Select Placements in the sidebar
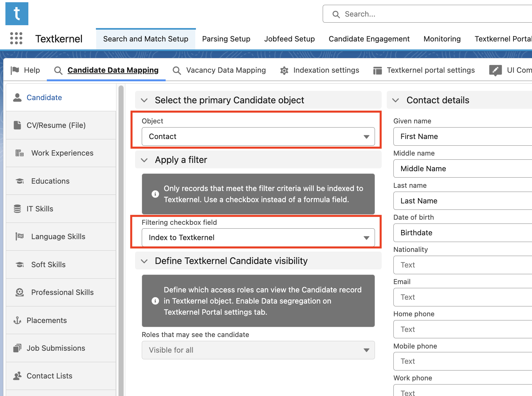This screenshot has height=396, width=532. (x=61, y=320)
